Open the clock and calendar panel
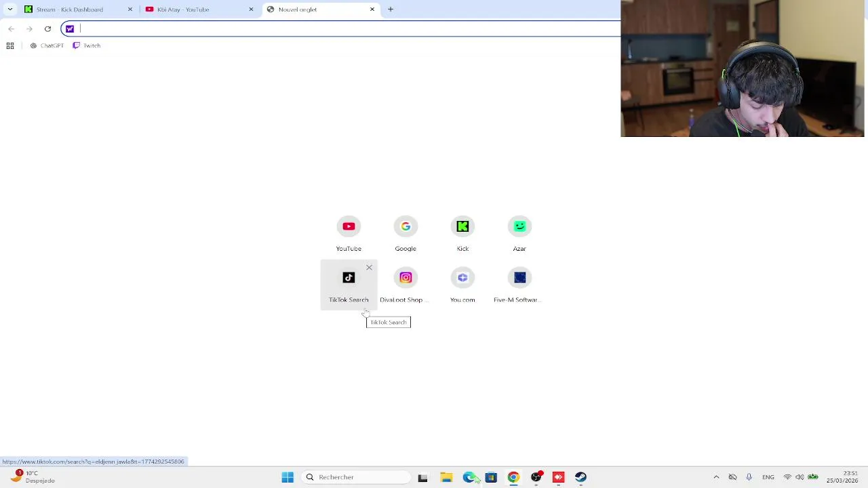 point(842,477)
